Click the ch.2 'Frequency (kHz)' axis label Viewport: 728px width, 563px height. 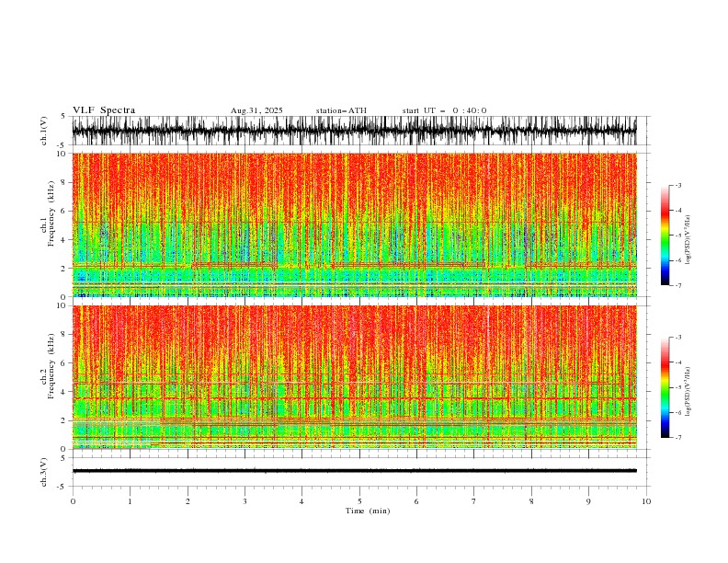(51, 366)
